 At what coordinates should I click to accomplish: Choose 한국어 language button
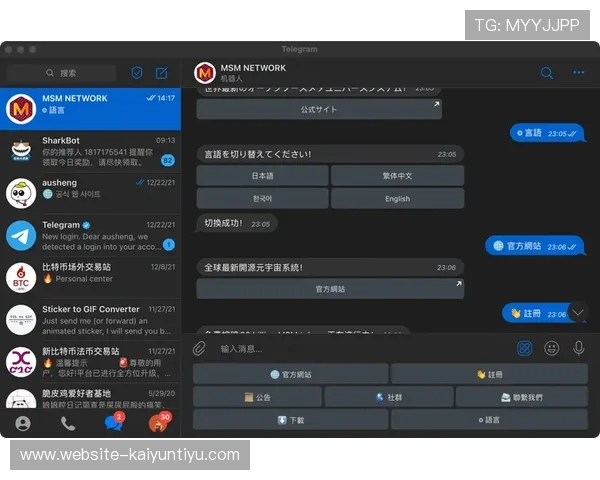point(262,199)
